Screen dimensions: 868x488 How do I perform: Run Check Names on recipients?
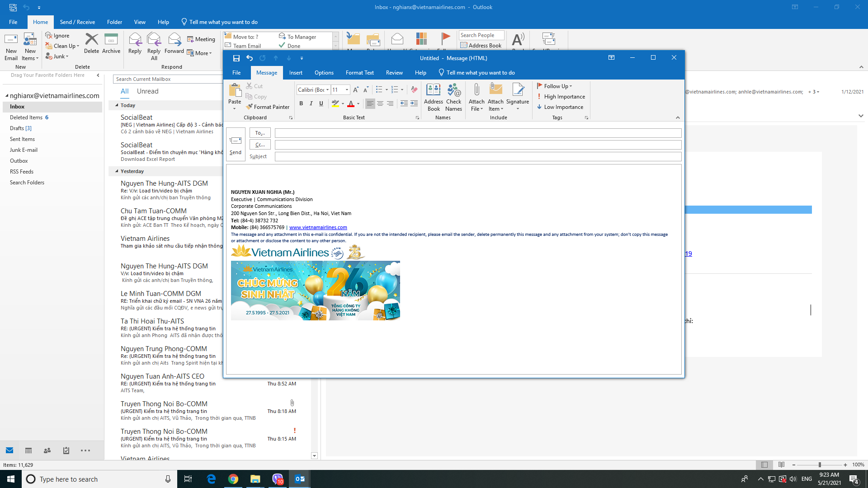tap(453, 97)
